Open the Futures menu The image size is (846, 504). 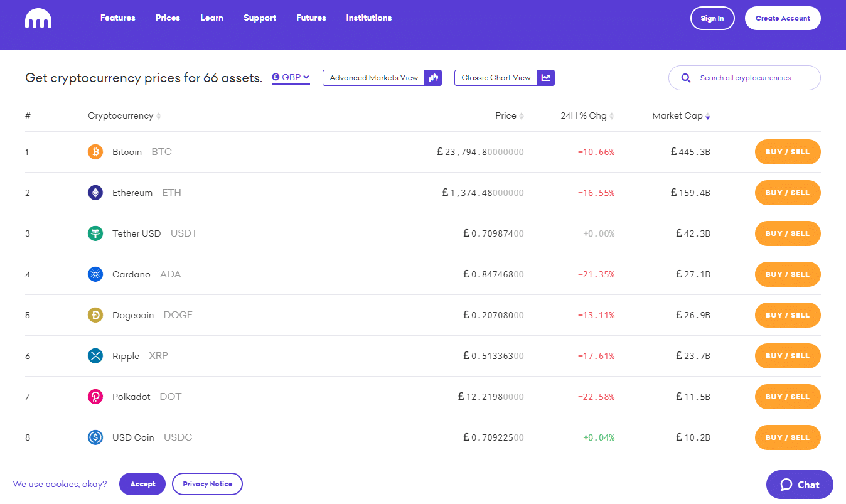(311, 18)
